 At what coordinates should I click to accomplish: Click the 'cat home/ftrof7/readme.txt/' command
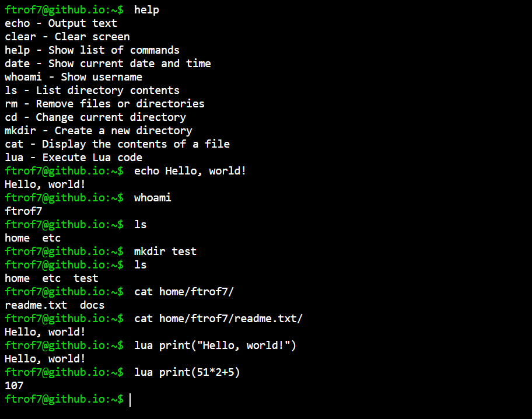coord(218,319)
